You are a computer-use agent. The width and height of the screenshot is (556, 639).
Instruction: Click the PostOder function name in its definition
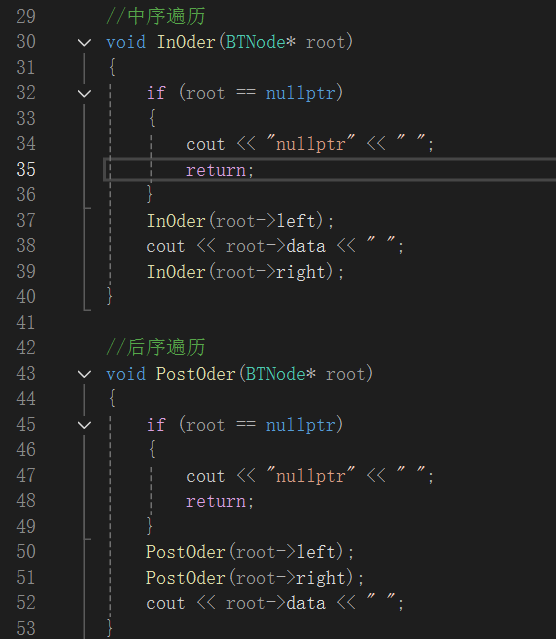pos(196,374)
